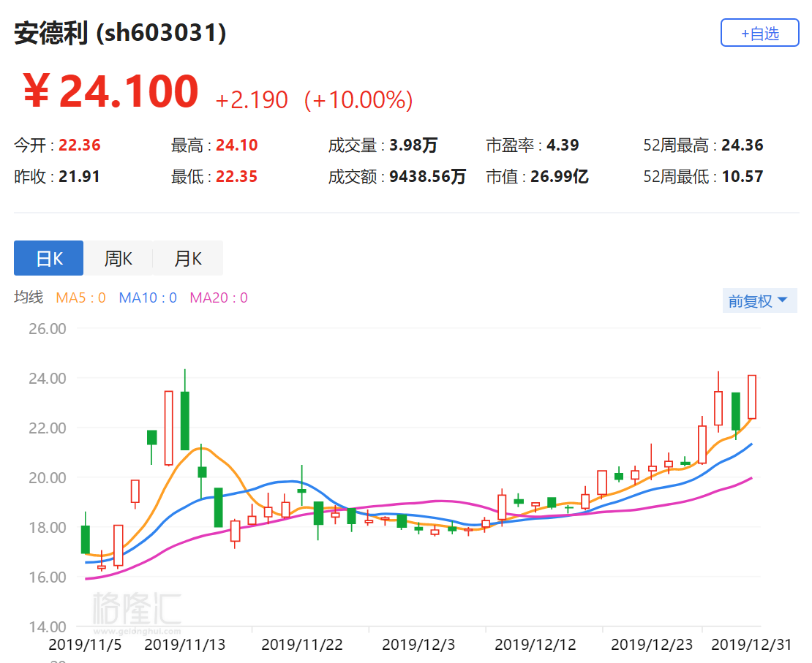Click the 2019/12/12 date axis label

[x=535, y=645]
